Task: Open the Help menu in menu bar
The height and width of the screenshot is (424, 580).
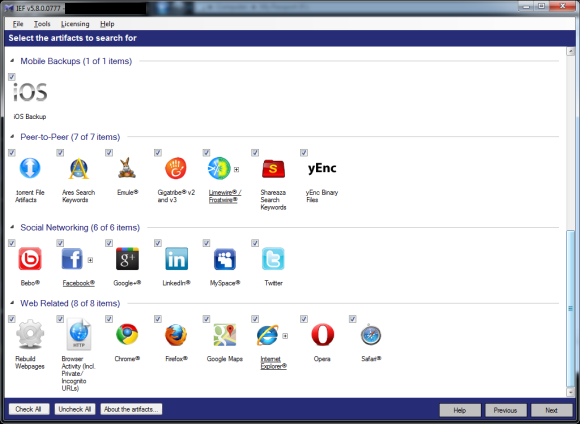Action: coord(107,24)
